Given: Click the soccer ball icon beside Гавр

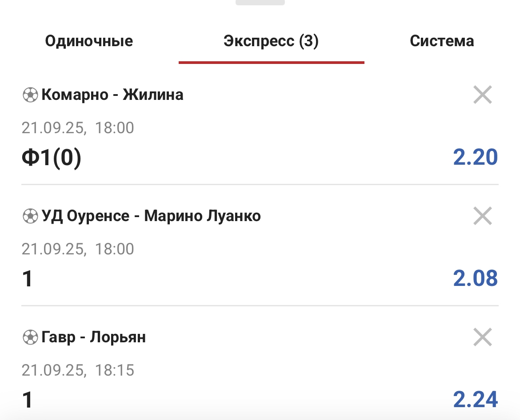Looking at the screenshot, I should (30, 337).
